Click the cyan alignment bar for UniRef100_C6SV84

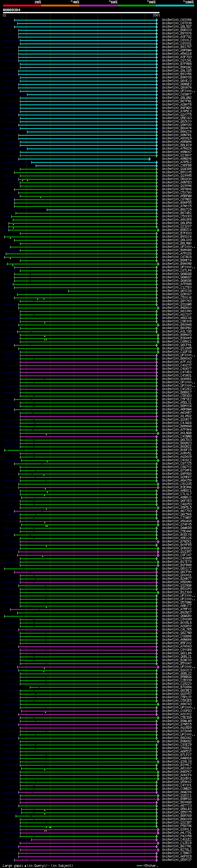pos(86,20)
